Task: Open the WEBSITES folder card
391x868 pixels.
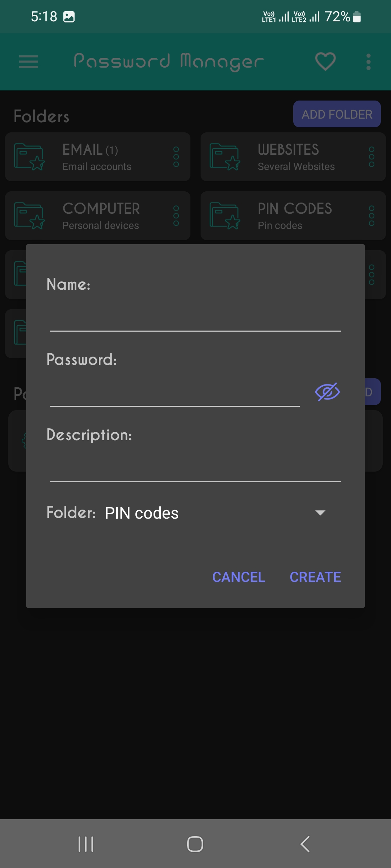Action: click(293, 157)
